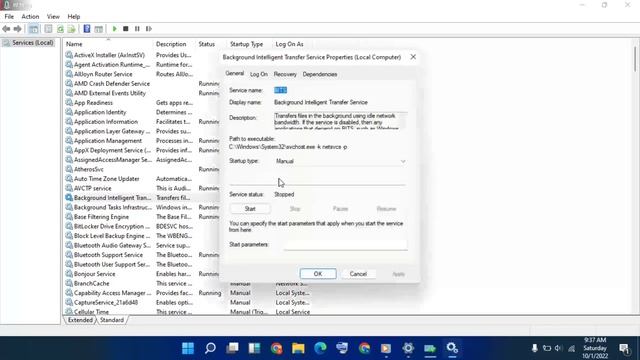Click the service Description text box
This screenshot has height=360, width=640.
pos(340,121)
